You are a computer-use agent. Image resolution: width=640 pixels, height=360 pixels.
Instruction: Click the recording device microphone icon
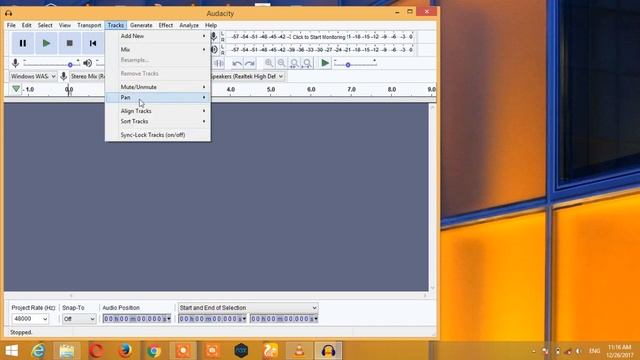(x=63, y=76)
